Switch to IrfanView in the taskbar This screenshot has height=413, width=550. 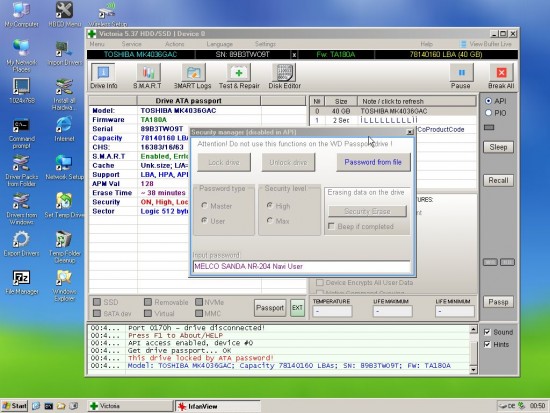tap(217, 406)
